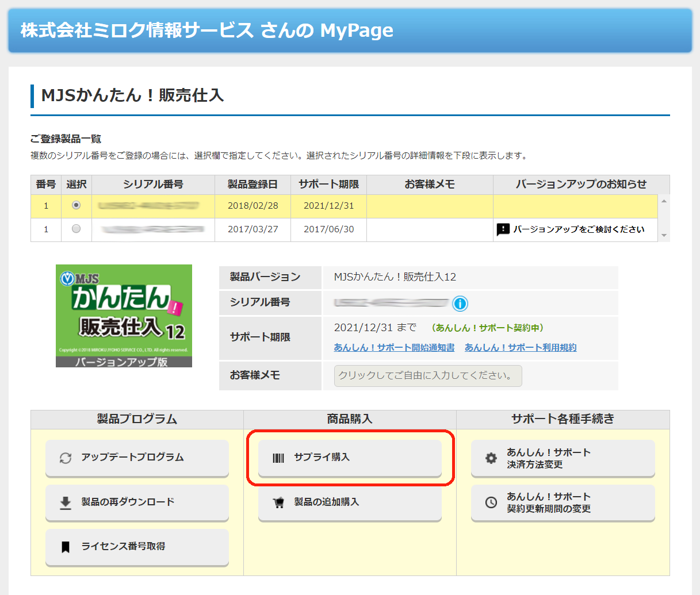Click the サポート期限 column header
Viewport: 700px width, 595px height.
click(328, 185)
